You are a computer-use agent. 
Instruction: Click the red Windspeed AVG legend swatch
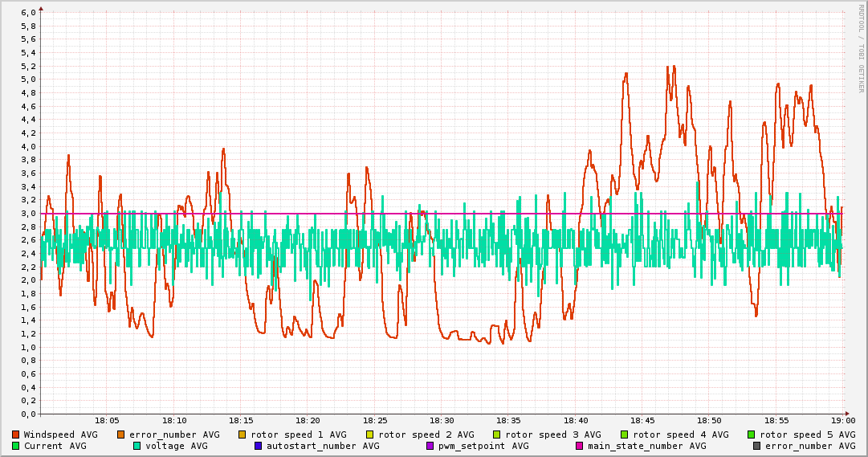coord(16,435)
